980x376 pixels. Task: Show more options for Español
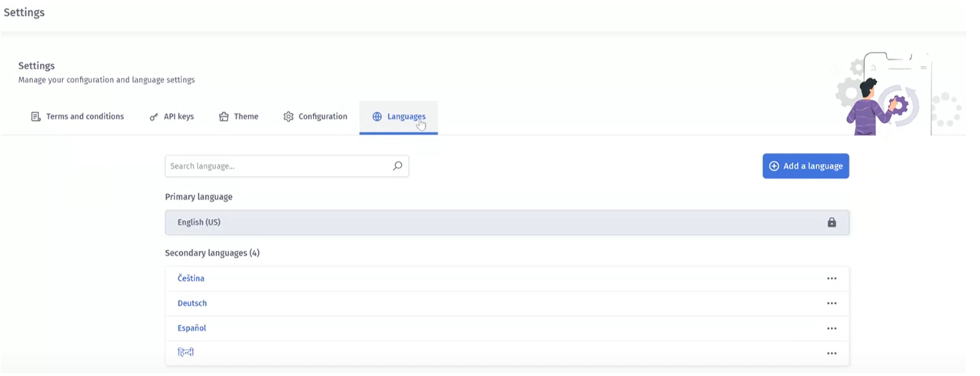[831, 328]
